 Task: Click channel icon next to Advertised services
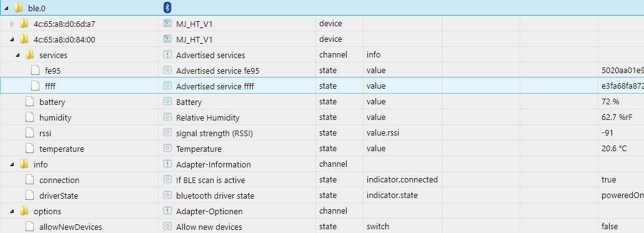coord(167,54)
